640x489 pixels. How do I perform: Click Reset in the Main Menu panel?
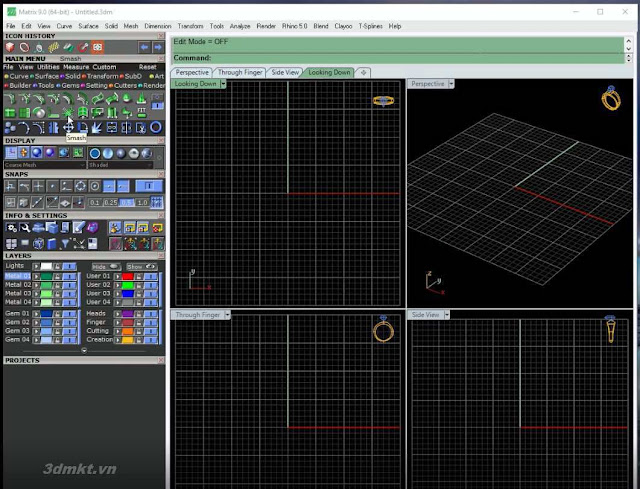[147, 67]
